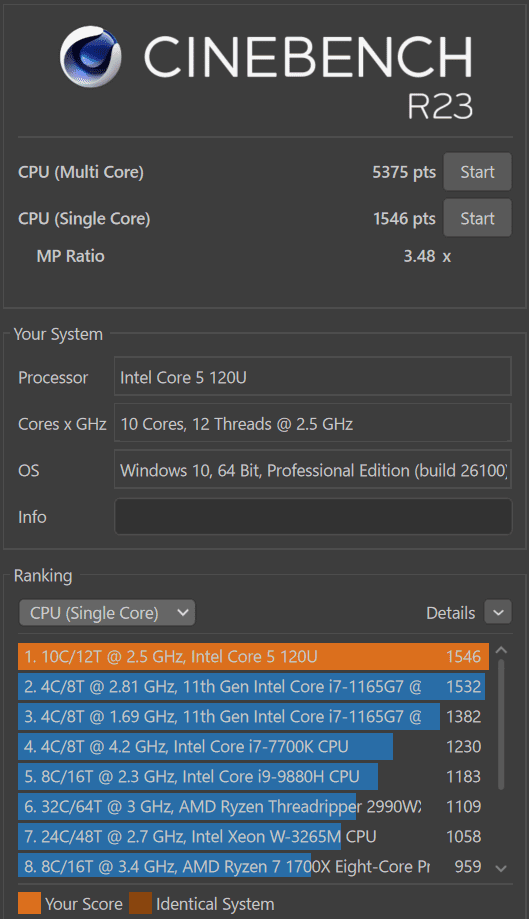Click the 5375 pts multi core score
This screenshot has width=529, height=919.
404,172
